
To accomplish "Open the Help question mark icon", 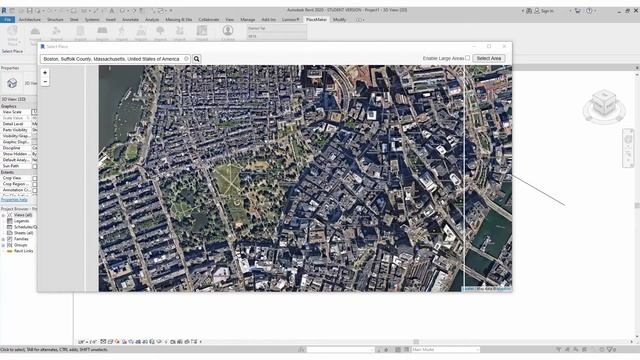I will pos(589,11).
